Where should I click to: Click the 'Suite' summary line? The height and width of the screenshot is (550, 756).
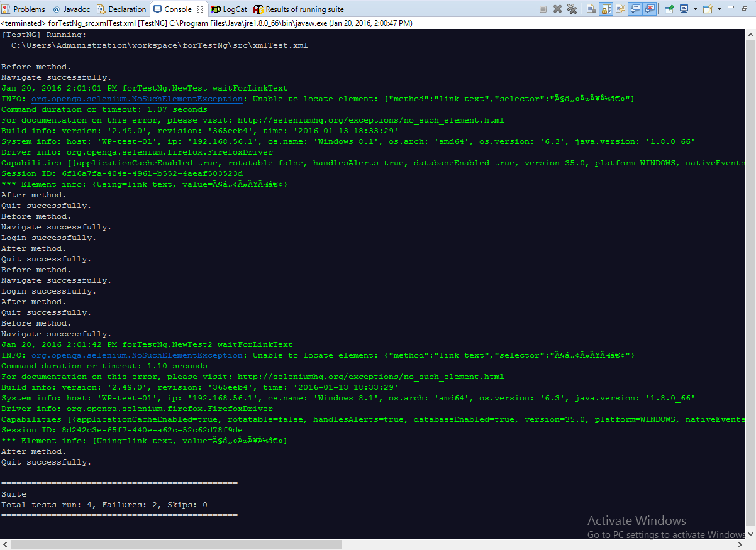tap(14, 494)
